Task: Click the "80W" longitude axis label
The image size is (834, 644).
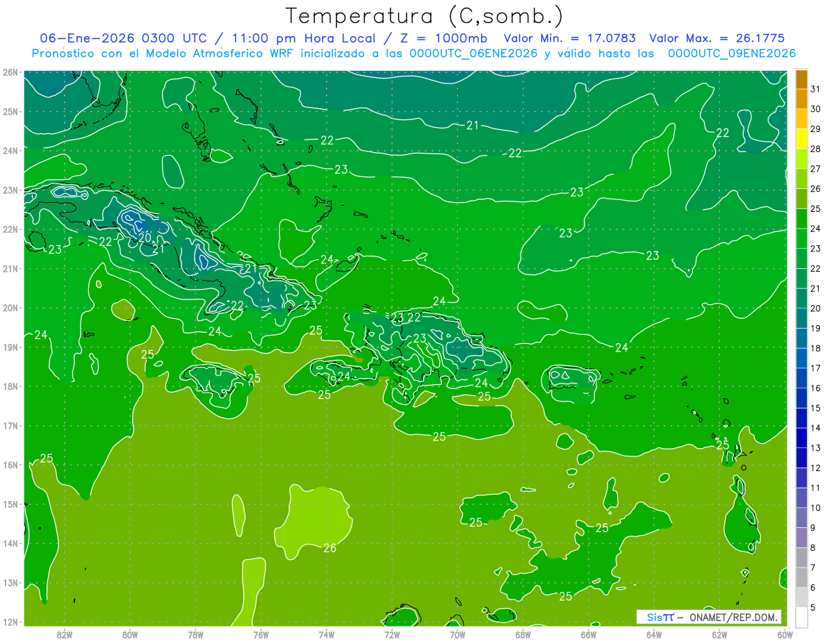Action: coord(129,634)
